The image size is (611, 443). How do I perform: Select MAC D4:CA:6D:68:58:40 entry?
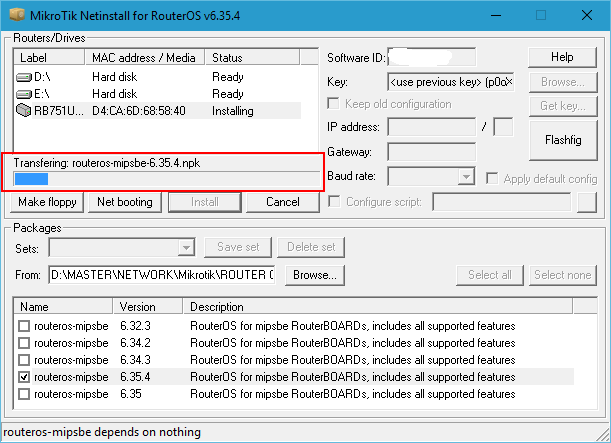click(x=139, y=111)
